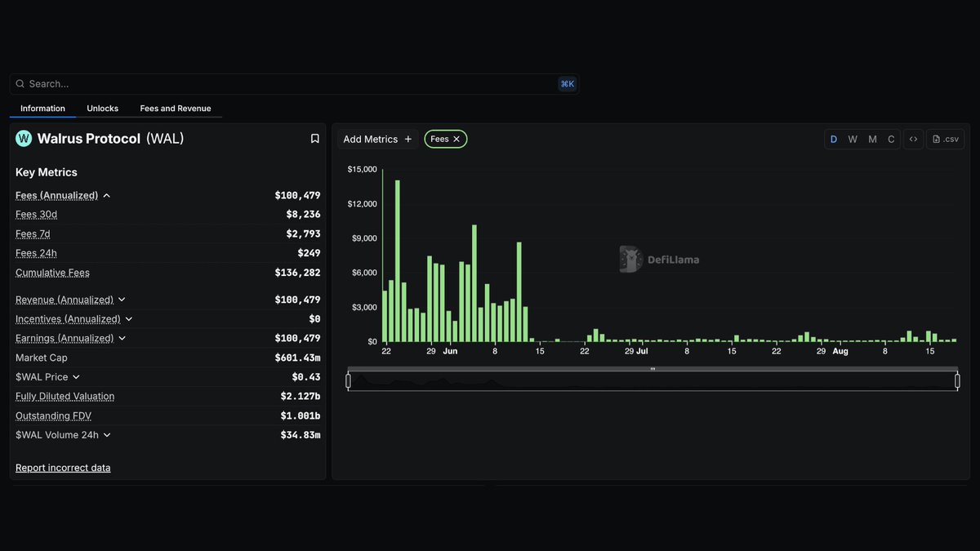Click the Jul x-axis label
The width and height of the screenshot is (980, 551).
(642, 351)
